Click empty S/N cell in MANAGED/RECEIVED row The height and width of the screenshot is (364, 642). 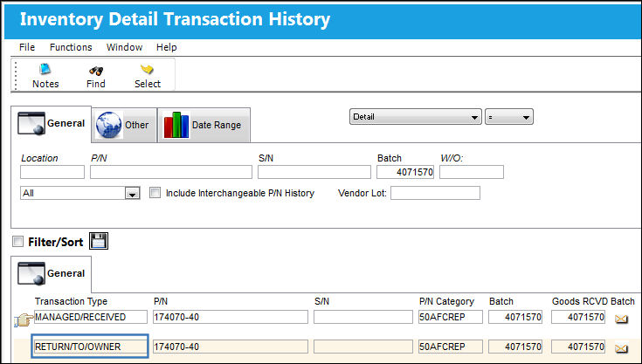coord(363,317)
